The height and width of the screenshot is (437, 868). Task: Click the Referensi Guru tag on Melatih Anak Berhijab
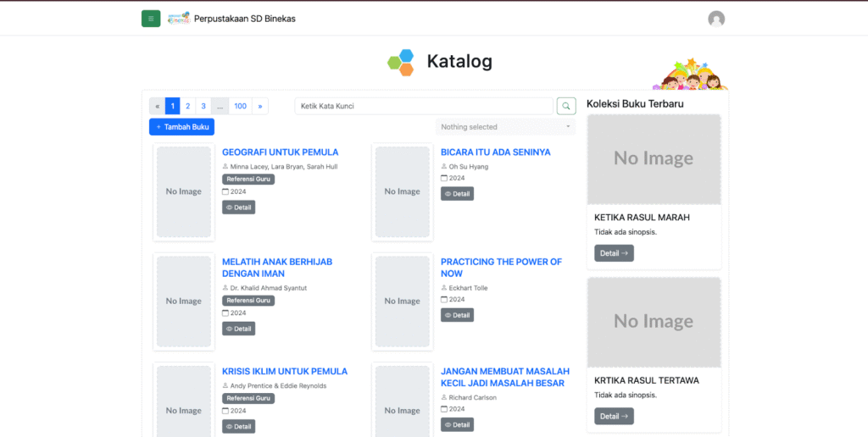[x=248, y=301]
